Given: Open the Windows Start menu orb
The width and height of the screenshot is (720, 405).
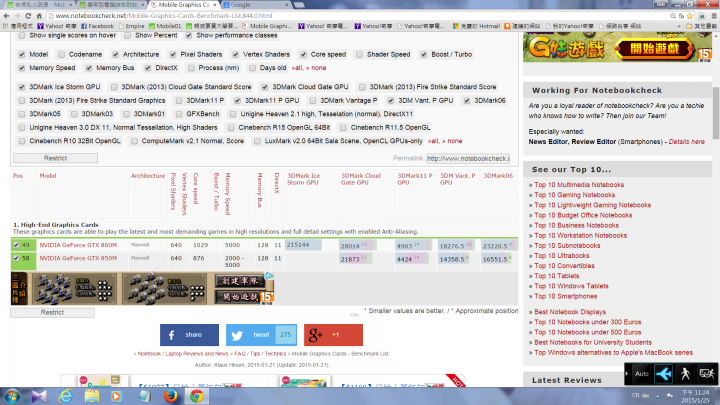Looking at the screenshot, I should tap(12, 396).
